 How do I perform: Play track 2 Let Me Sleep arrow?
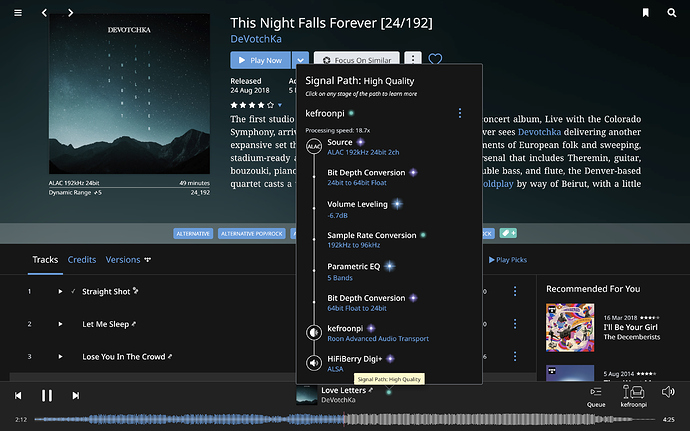60,324
